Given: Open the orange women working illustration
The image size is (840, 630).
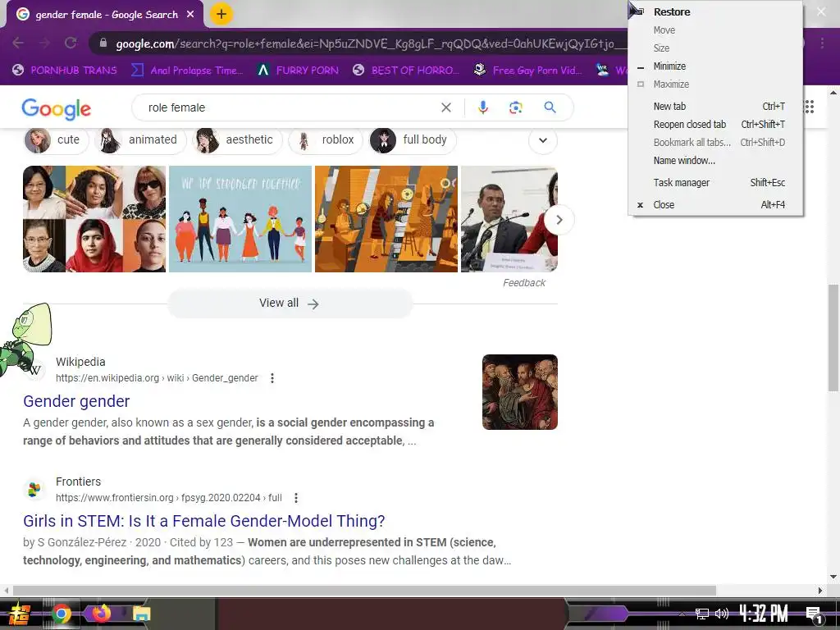Looking at the screenshot, I should [x=386, y=219].
